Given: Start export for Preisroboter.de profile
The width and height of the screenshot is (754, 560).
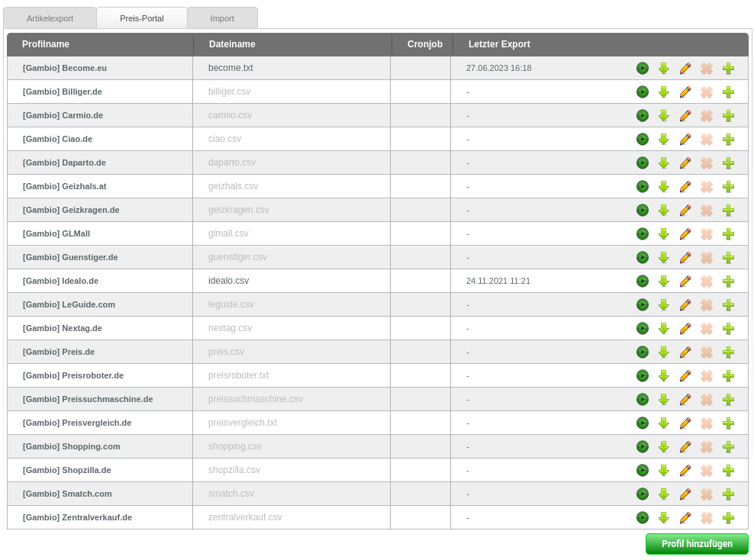Looking at the screenshot, I should click(643, 376).
